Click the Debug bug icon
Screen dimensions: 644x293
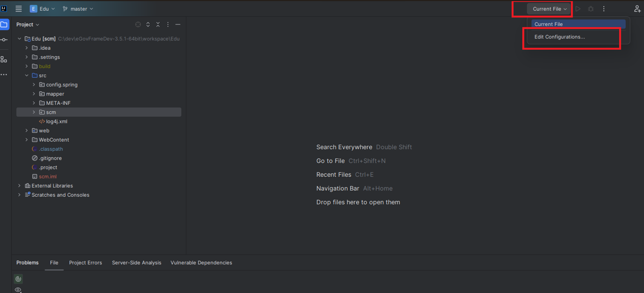pyautogui.click(x=590, y=9)
